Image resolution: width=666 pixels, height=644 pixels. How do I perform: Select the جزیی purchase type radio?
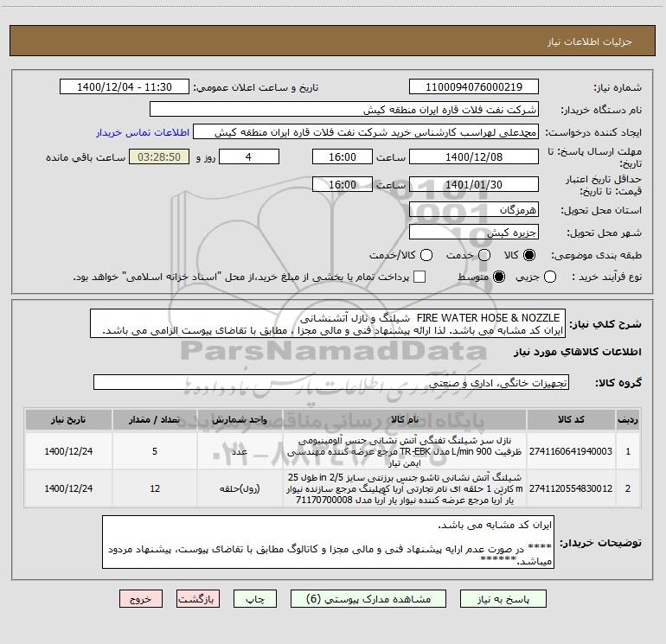[x=550, y=277]
